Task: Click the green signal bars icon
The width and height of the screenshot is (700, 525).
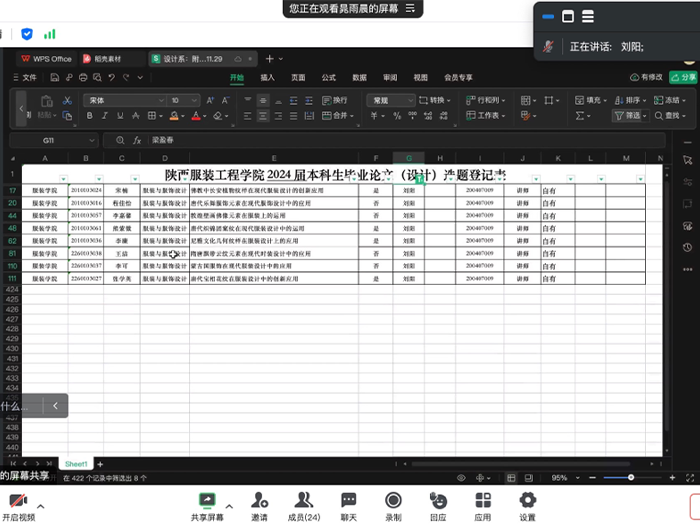Action: [x=50, y=34]
